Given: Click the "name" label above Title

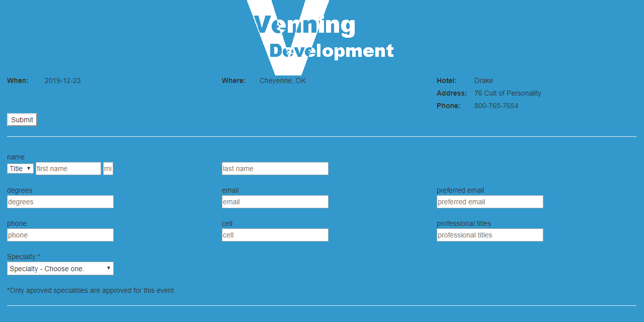Looking at the screenshot, I should coord(16,157).
